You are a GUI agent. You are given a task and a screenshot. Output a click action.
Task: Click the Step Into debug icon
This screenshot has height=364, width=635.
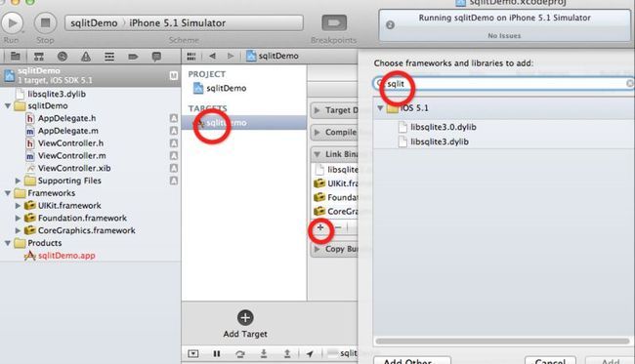point(264,354)
